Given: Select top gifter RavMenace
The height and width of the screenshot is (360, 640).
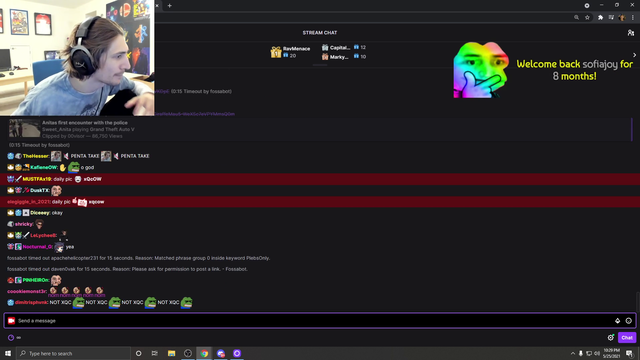Looking at the screenshot, I should coord(291,52).
